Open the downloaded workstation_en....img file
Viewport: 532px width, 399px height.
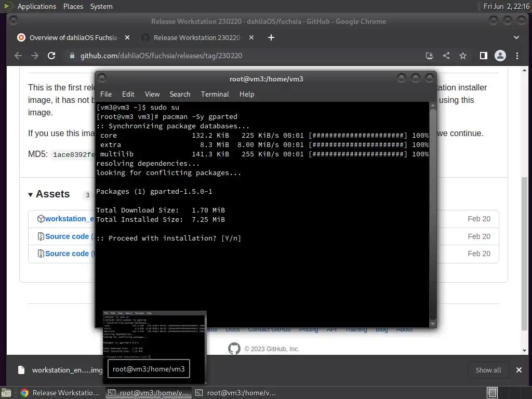(x=67, y=370)
